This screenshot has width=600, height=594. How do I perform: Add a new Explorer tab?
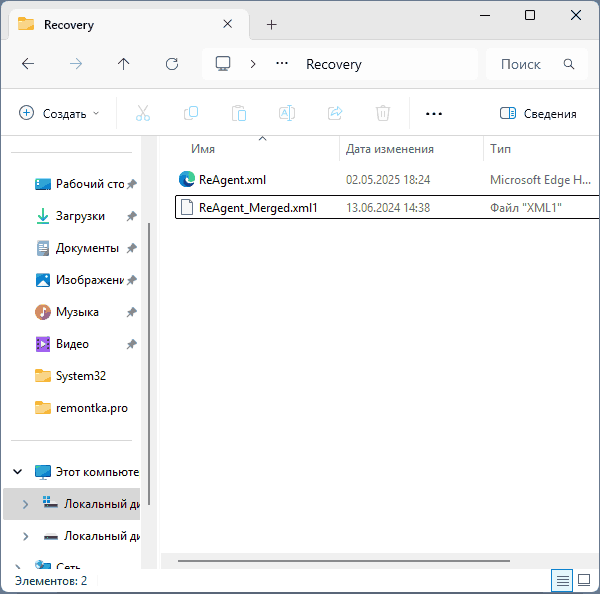click(271, 24)
